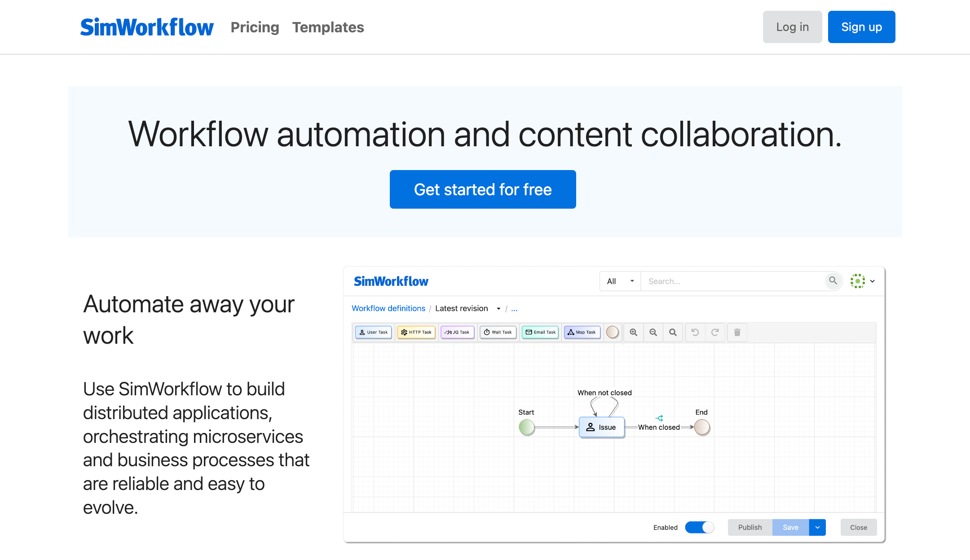Select the Issue user task node

pyautogui.click(x=601, y=427)
